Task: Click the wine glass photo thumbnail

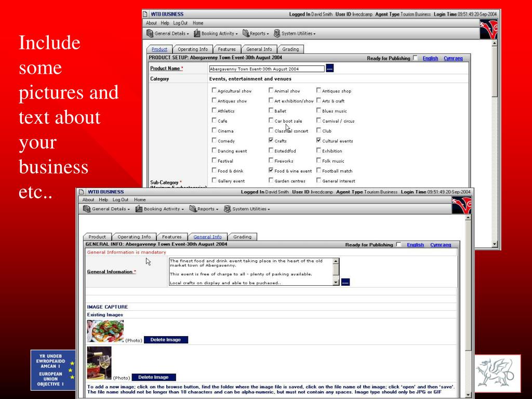Action: [x=99, y=363]
